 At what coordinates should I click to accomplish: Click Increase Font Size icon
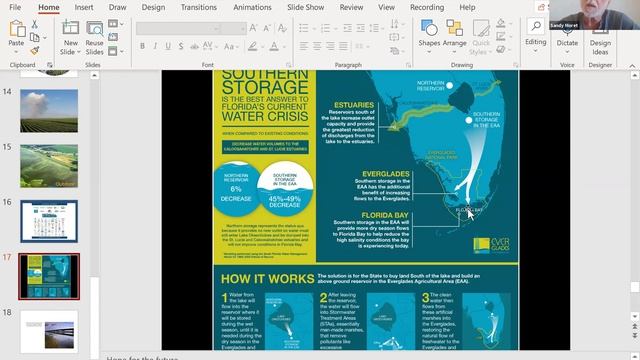253,28
